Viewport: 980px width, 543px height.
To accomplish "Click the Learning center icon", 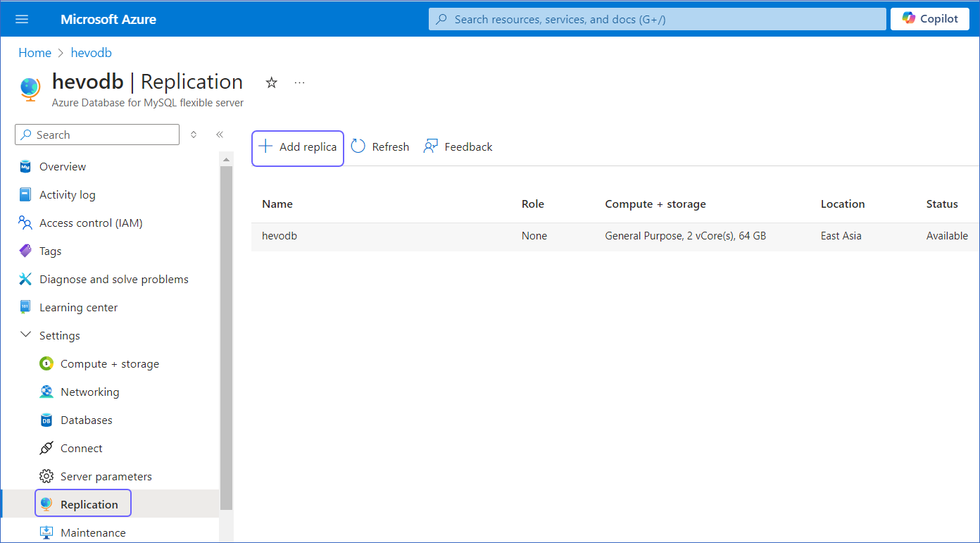I will click(x=25, y=308).
